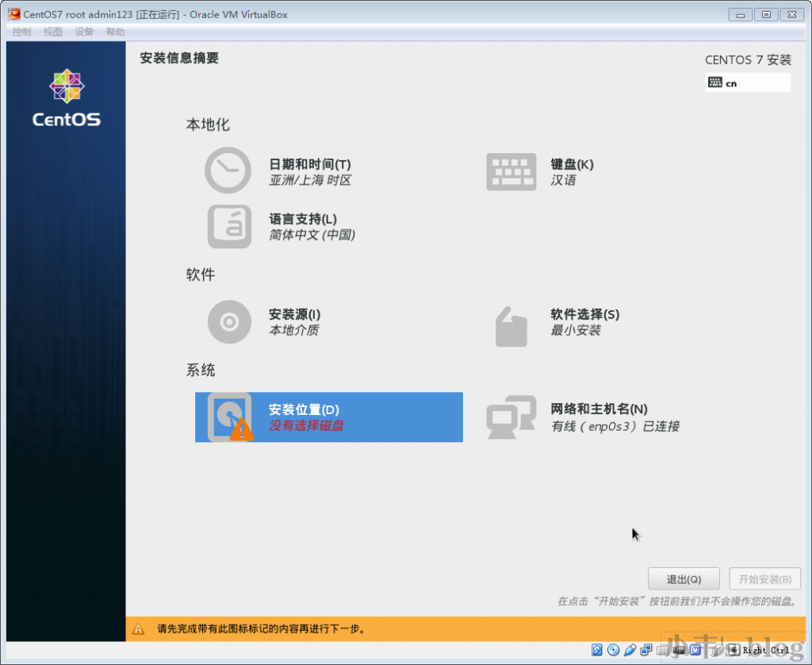The width and height of the screenshot is (812, 665).
Task: Open the 视图 menu
Action: pos(53,32)
